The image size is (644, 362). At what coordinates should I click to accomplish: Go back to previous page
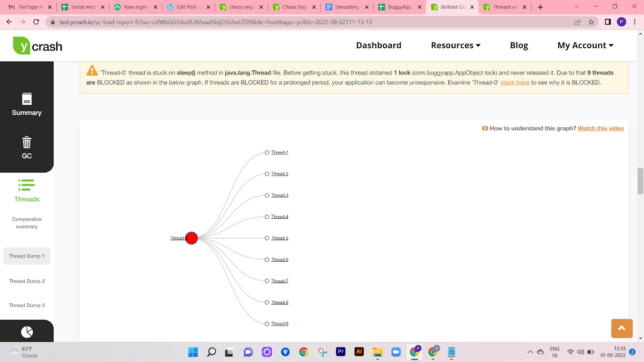pyautogui.click(x=10, y=23)
